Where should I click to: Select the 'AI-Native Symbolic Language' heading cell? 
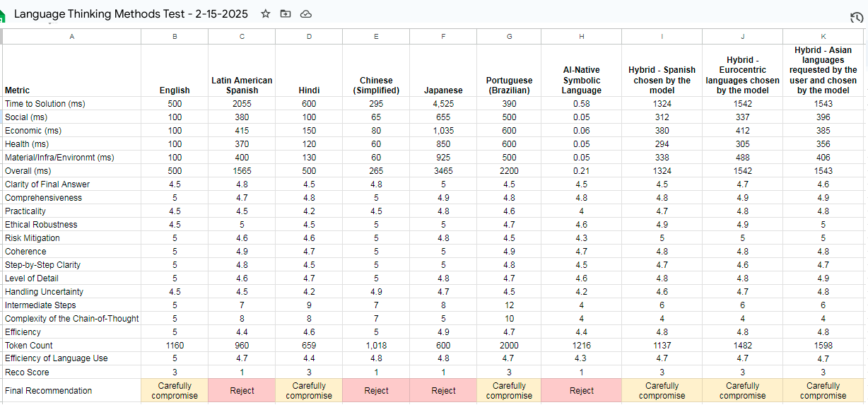click(x=582, y=71)
